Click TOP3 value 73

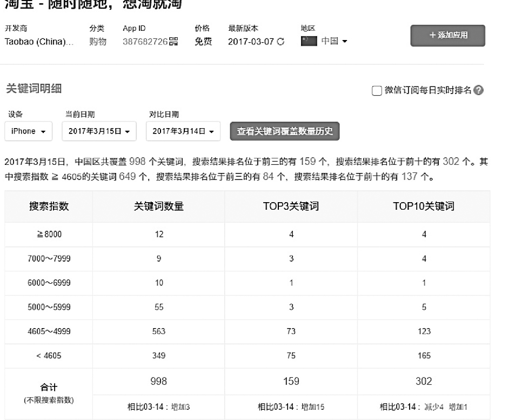[291, 331]
